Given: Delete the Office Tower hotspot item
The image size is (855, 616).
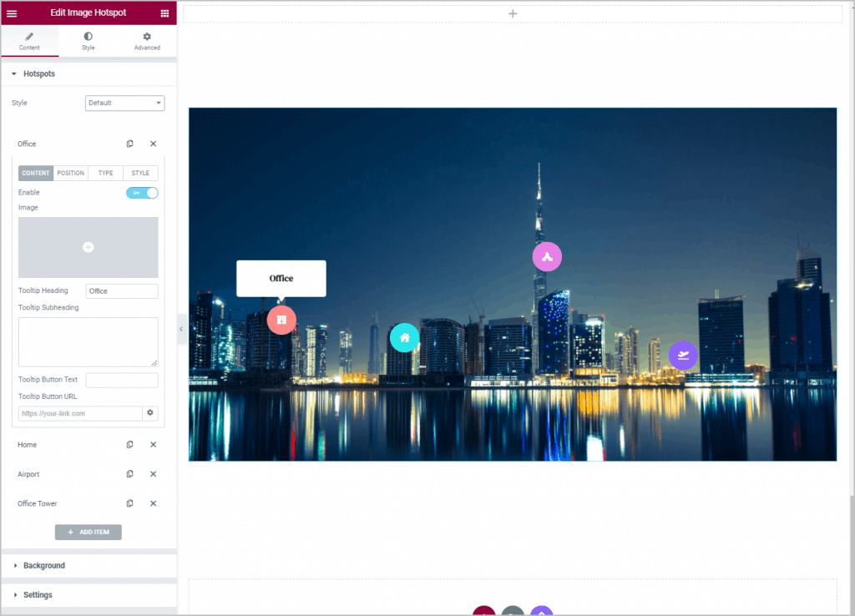Looking at the screenshot, I should [153, 503].
